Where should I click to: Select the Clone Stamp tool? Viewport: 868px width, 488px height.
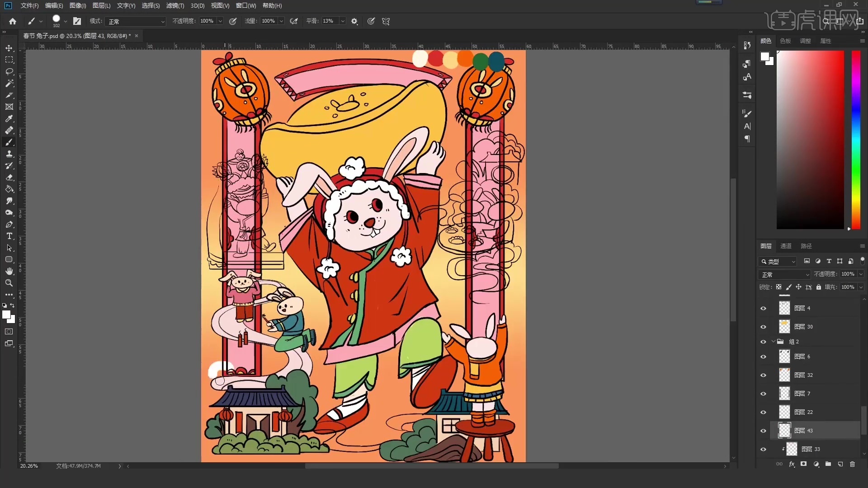pos(9,154)
